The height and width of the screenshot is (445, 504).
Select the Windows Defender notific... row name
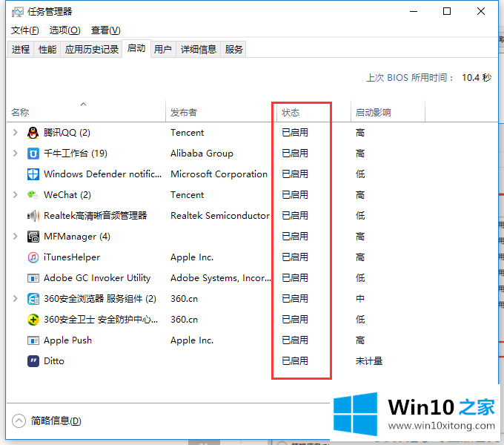coord(102,174)
